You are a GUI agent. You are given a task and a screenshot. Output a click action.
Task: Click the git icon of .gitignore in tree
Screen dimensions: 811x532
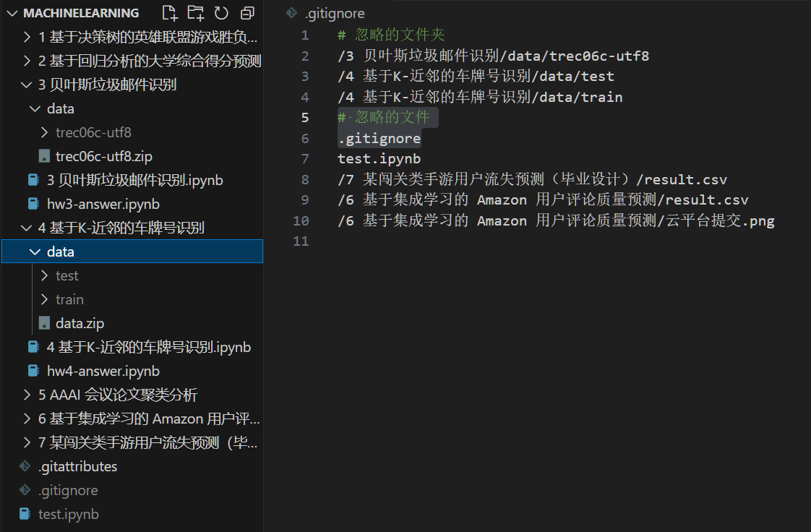tap(25, 490)
